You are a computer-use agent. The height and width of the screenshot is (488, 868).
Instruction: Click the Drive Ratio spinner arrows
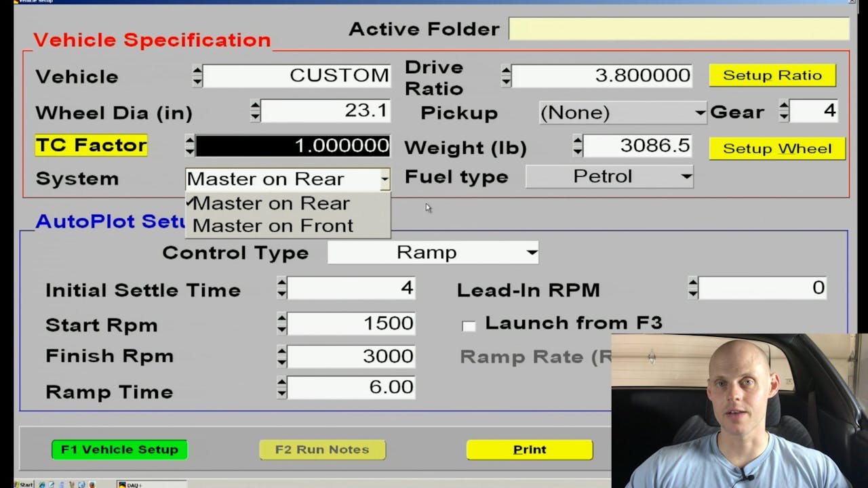pyautogui.click(x=506, y=76)
